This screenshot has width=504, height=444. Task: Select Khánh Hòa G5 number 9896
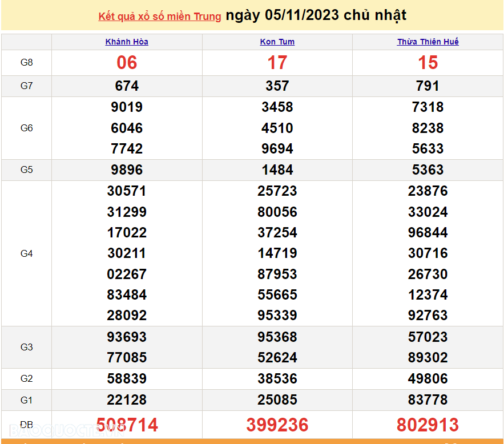click(x=127, y=170)
